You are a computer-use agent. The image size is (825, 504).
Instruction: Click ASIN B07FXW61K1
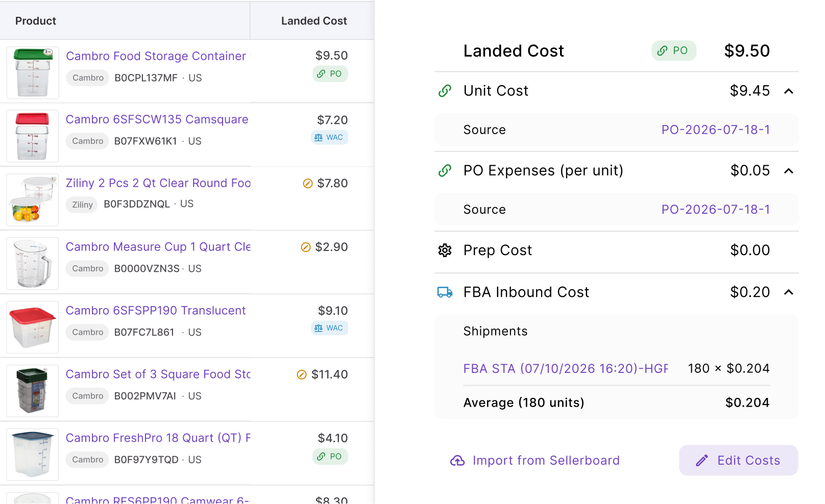click(145, 141)
